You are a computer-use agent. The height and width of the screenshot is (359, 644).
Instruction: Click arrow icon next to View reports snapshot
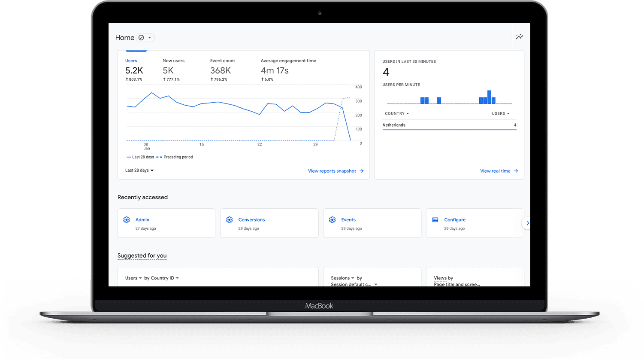362,171
